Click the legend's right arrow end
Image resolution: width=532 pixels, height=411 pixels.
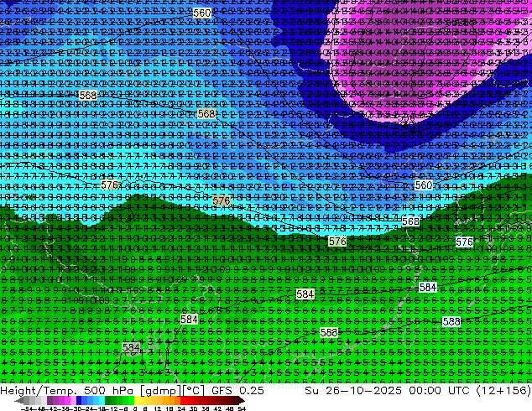coord(242,400)
